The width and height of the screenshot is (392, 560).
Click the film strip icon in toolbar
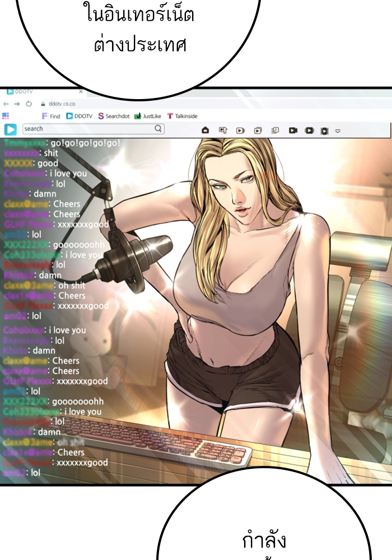pyautogui.click(x=324, y=131)
